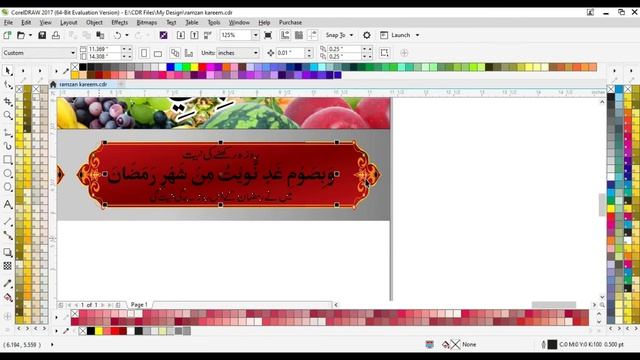Toggle All pages layout button
The height and width of the screenshot is (360, 640).
tap(175, 53)
